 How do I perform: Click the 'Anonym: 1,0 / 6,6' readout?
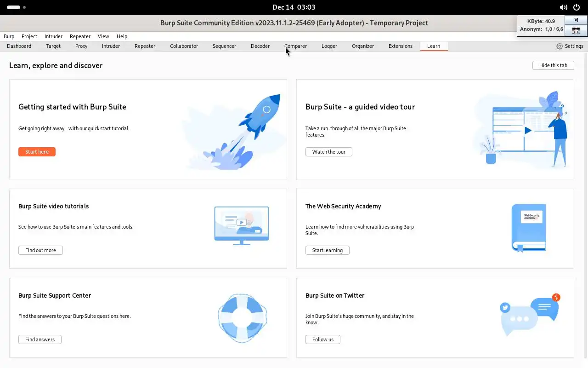(x=542, y=29)
